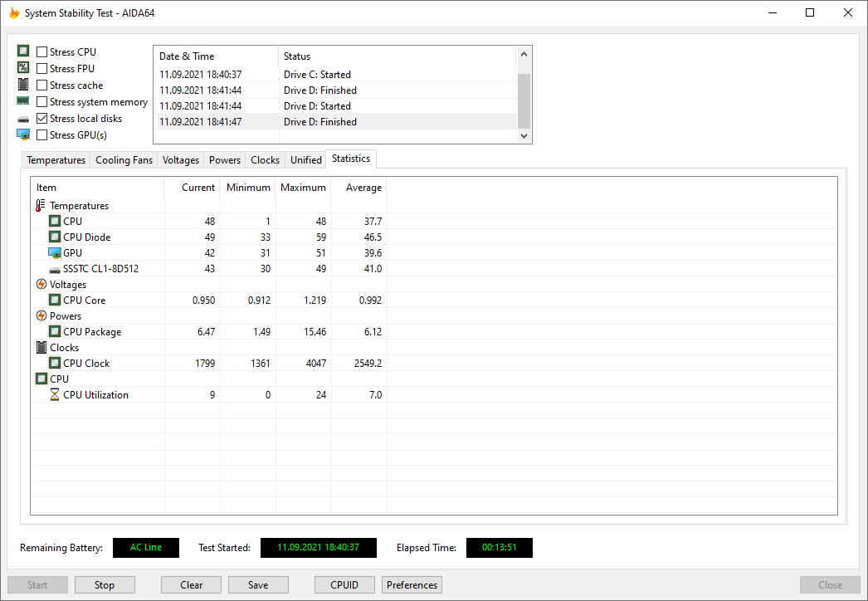Click the greyed-out Close button at bottom
Screen dimensions: 868x601
[x=830, y=585]
